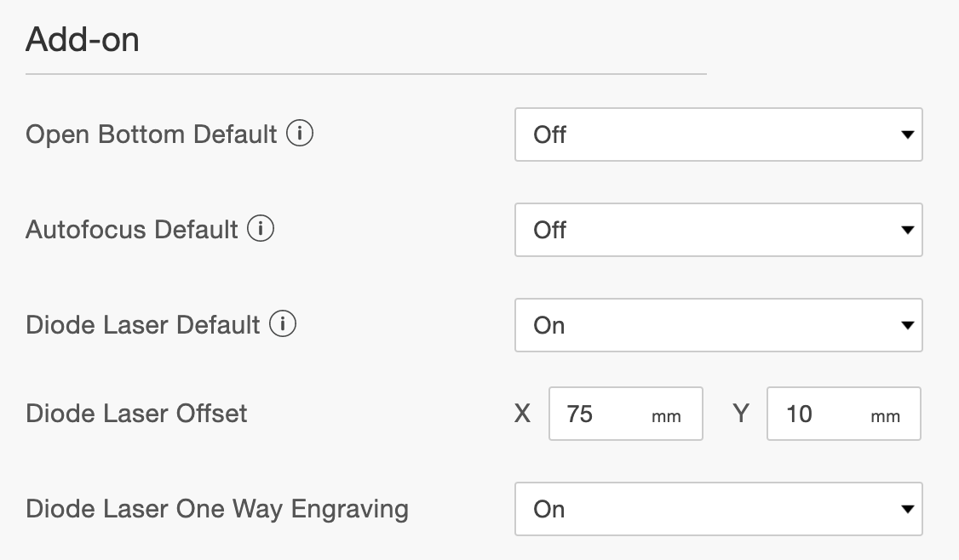Screen dimensions: 959x560
Task: Click the Diode Laser Default label text
Action: pyautogui.click(x=142, y=325)
